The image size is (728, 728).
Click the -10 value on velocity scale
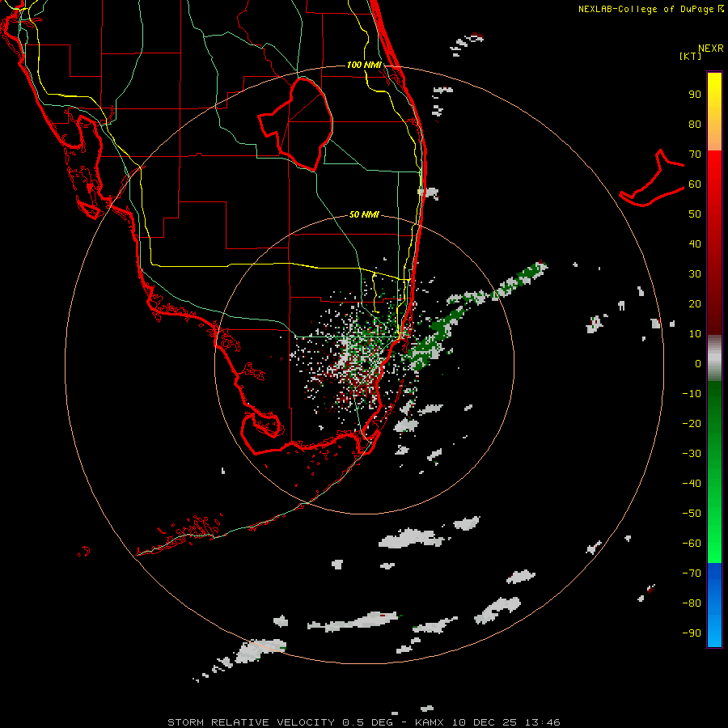coord(692,394)
